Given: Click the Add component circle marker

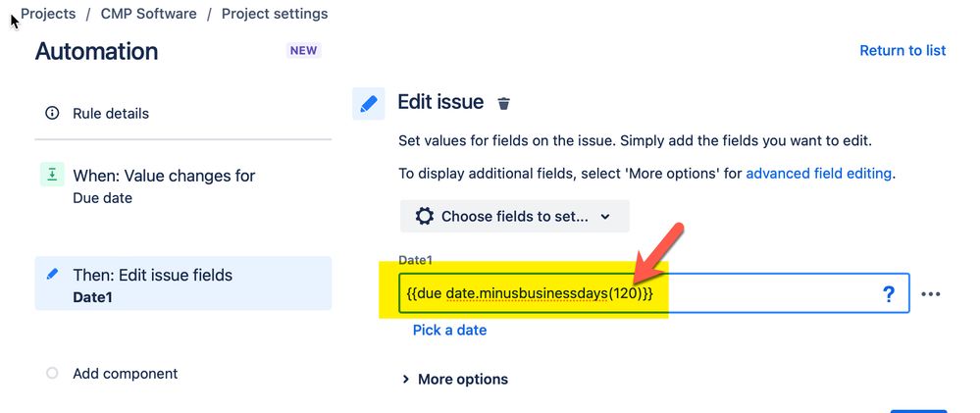Looking at the screenshot, I should 53,373.
